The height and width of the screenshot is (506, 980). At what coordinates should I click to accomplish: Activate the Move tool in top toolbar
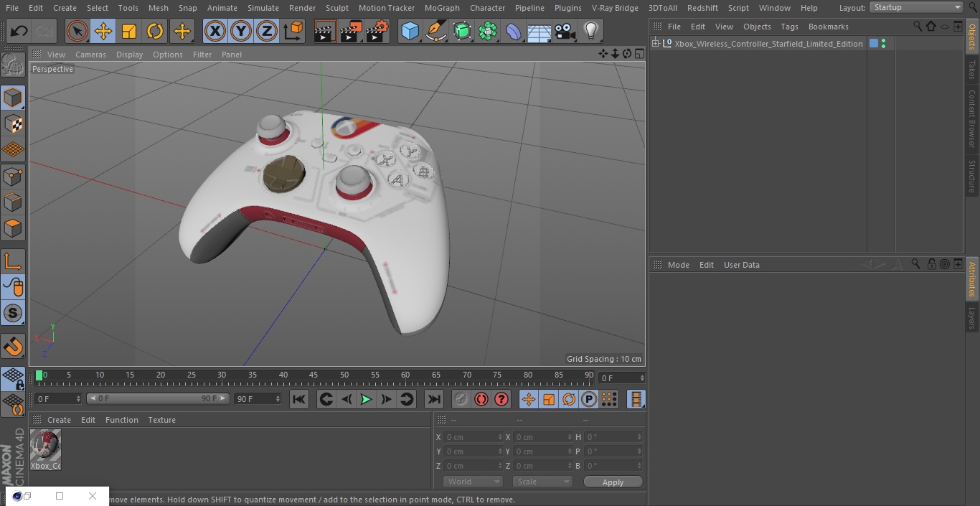[x=103, y=32]
